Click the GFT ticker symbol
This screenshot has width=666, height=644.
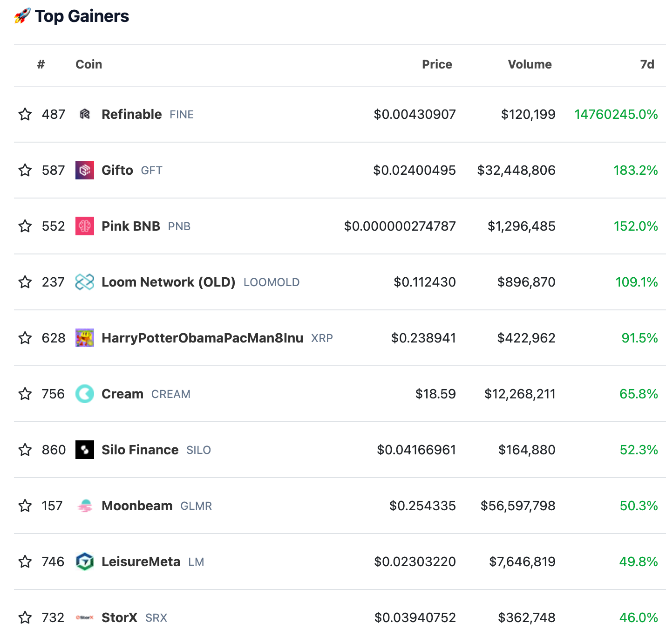point(152,171)
